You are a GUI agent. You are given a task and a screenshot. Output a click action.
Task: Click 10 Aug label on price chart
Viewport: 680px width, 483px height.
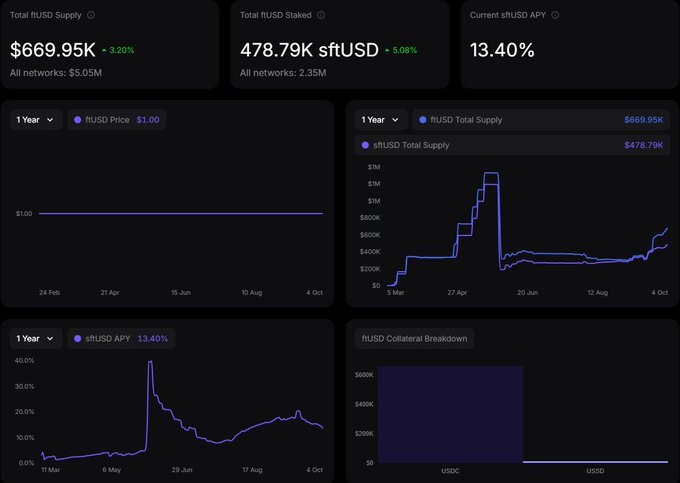[252, 293]
